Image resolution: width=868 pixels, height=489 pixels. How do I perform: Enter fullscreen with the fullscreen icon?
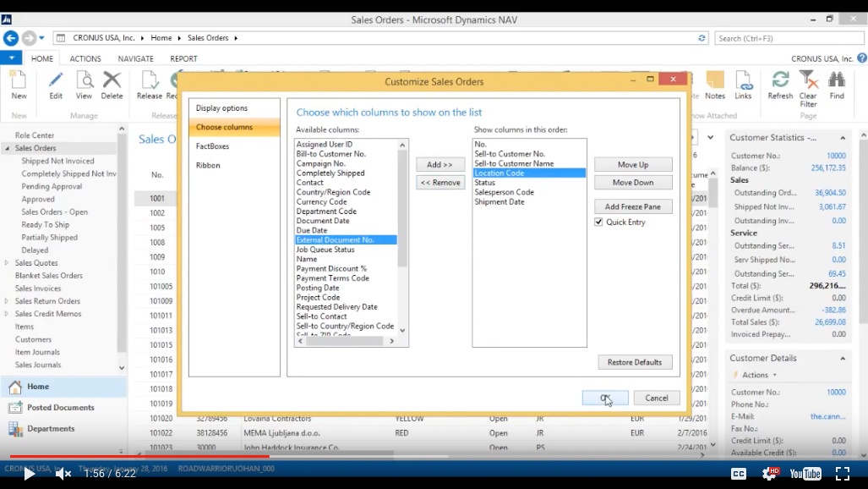(843, 474)
